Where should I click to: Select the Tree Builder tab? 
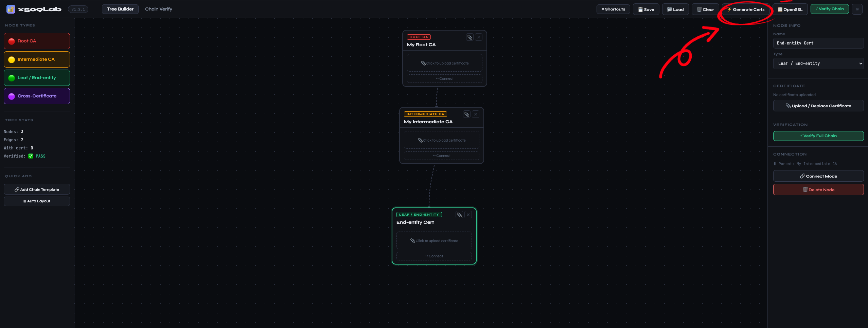[120, 9]
